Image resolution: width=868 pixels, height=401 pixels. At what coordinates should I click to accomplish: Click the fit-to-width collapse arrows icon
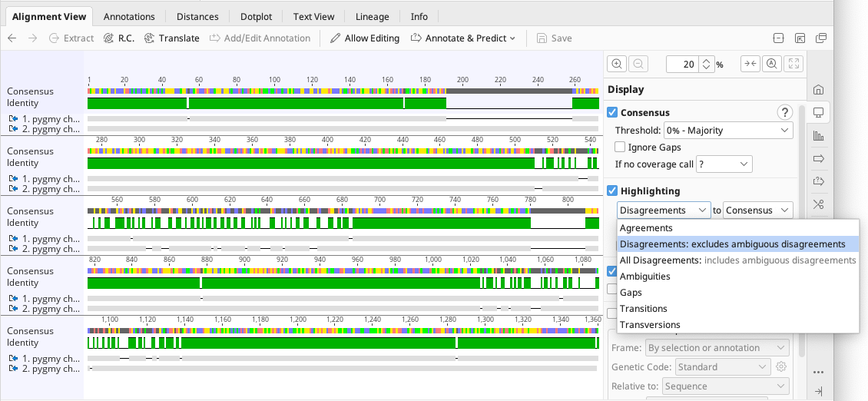tap(750, 65)
